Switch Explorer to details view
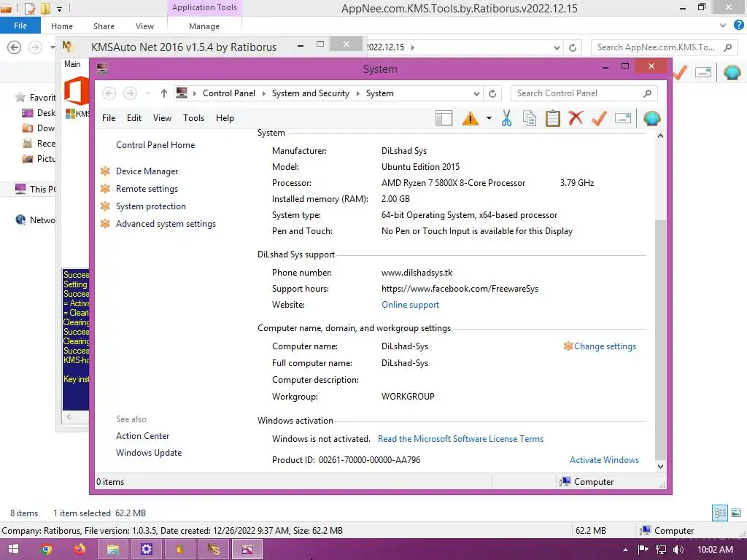This screenshot has height=560, width=747. coord(720,513)
